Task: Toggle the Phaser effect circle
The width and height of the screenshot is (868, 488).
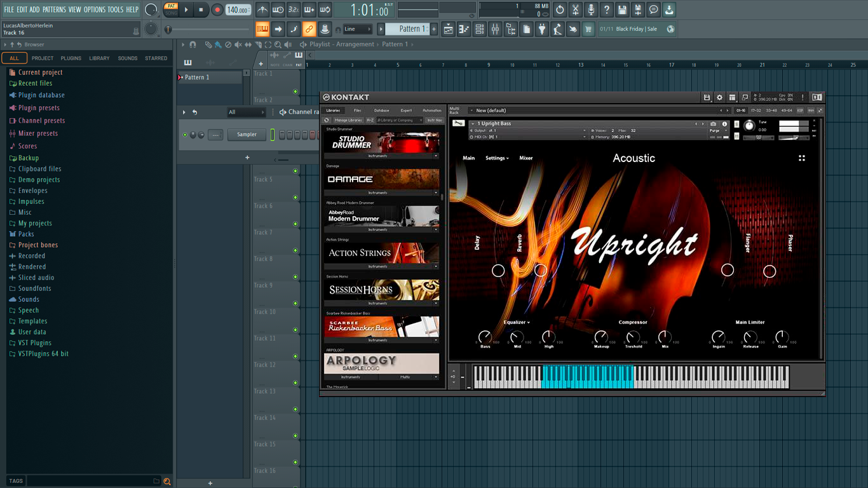Action: coord(770,271)
